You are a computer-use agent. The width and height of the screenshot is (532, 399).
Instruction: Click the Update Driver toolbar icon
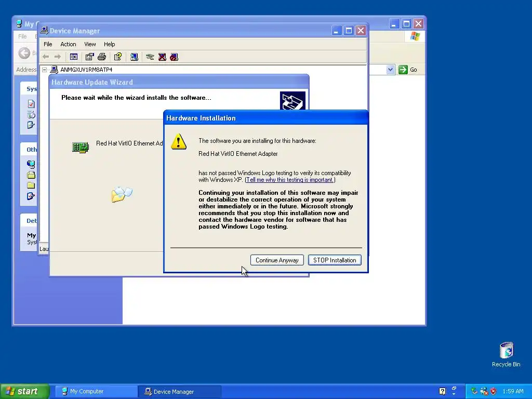(x=150, y=57)
